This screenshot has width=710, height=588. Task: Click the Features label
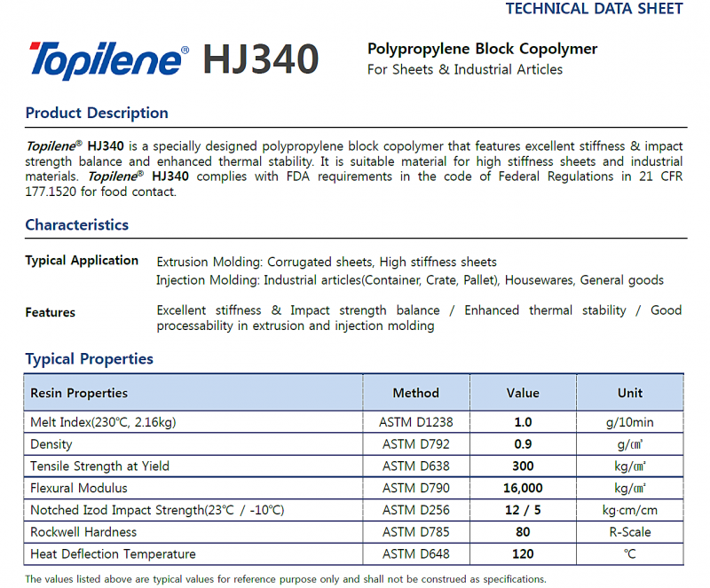(x=51, y=312)
